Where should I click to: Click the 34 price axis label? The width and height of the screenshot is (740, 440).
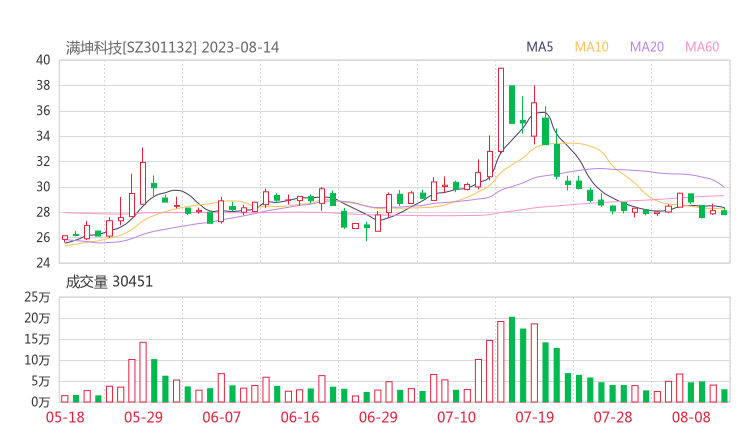(x=43, y=136)
